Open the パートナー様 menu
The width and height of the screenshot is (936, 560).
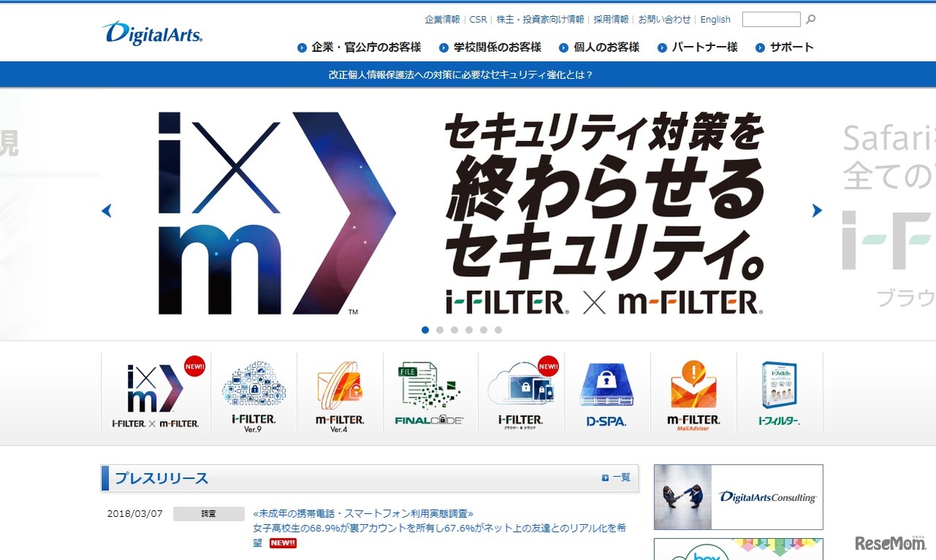698,48
